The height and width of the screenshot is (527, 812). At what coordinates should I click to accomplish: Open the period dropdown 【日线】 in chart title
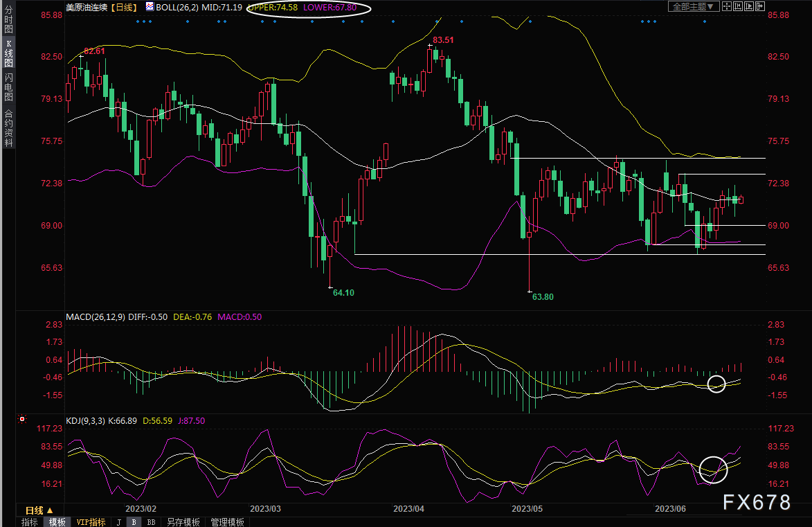click(x=125, y=7)
